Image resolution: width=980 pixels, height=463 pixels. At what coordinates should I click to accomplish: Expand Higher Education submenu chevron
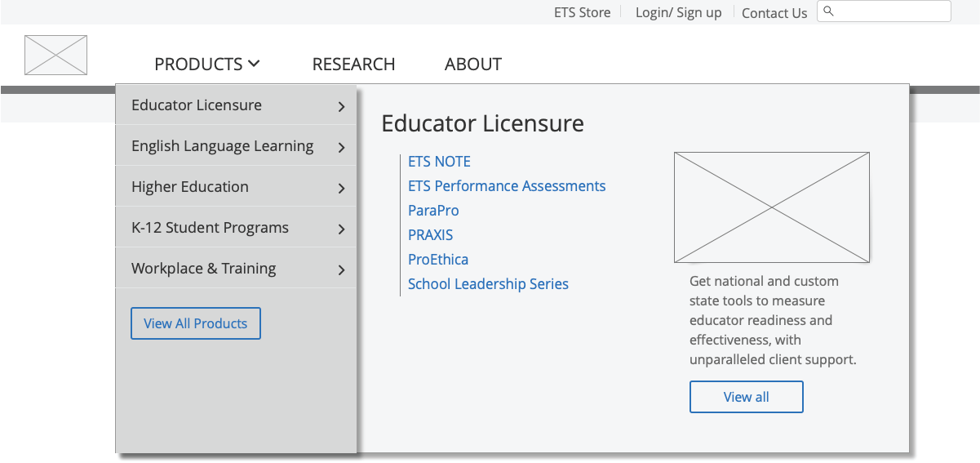tap(341, 188)
